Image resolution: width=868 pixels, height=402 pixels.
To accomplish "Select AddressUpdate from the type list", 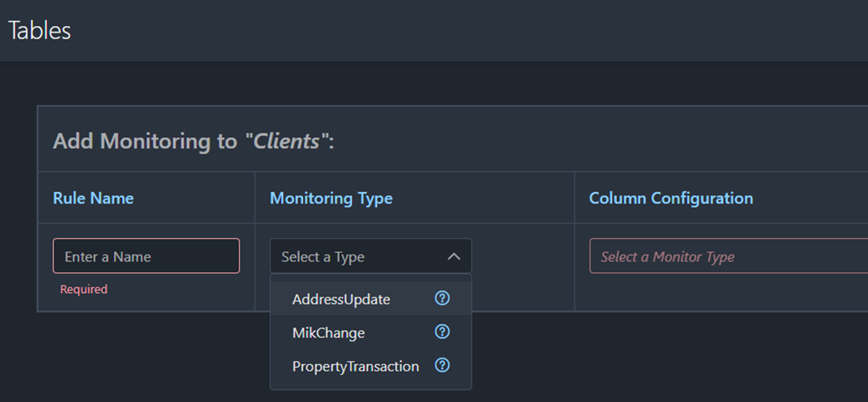I will pos(342,299).
